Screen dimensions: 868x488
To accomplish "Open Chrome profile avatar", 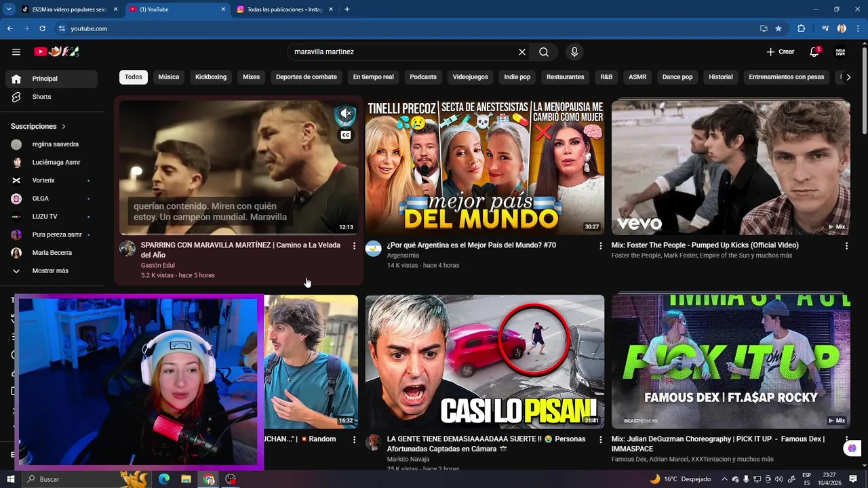I will click(842, 28).
